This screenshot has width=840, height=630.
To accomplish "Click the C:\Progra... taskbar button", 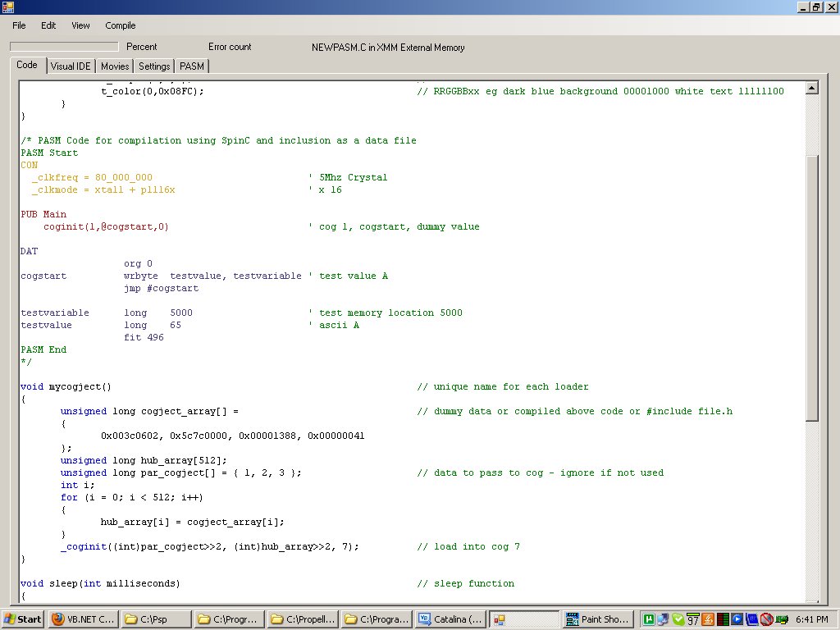I will click(377, 619).
